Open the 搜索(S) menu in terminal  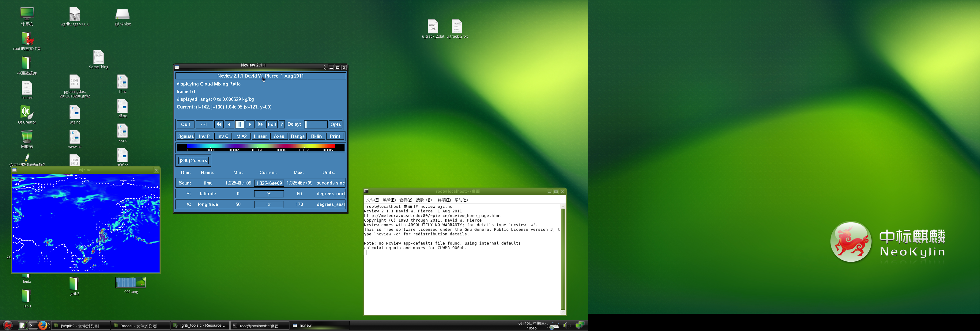pyautogui.click(x=424, y=200)
